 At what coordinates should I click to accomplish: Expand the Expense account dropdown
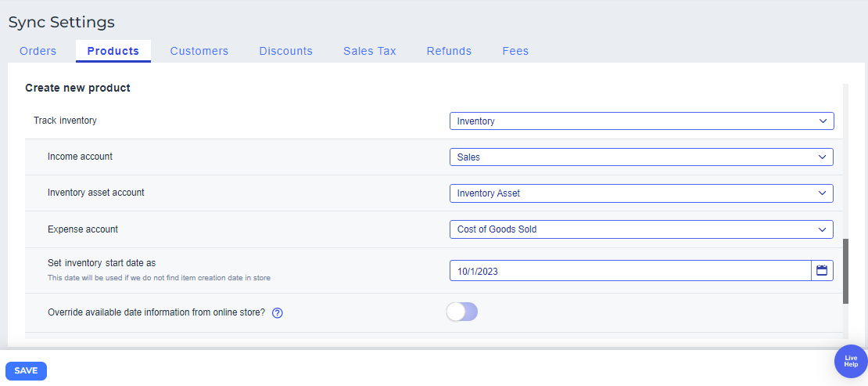[641, 229]
